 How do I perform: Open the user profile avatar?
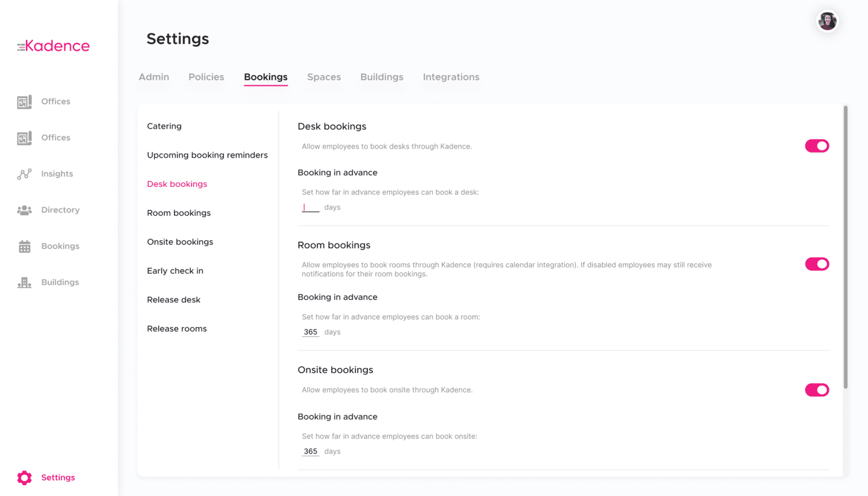tap(827, 21)
